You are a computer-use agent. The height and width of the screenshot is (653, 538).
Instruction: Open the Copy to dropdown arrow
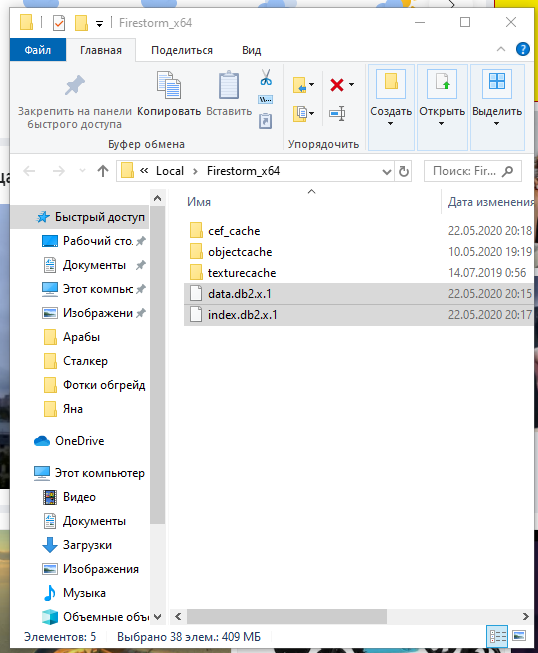tap(311, 113)
